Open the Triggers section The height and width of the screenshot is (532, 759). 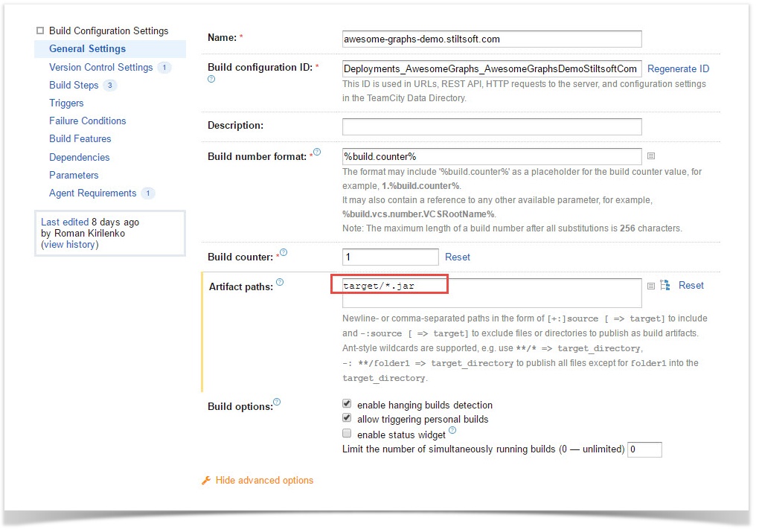66,103
